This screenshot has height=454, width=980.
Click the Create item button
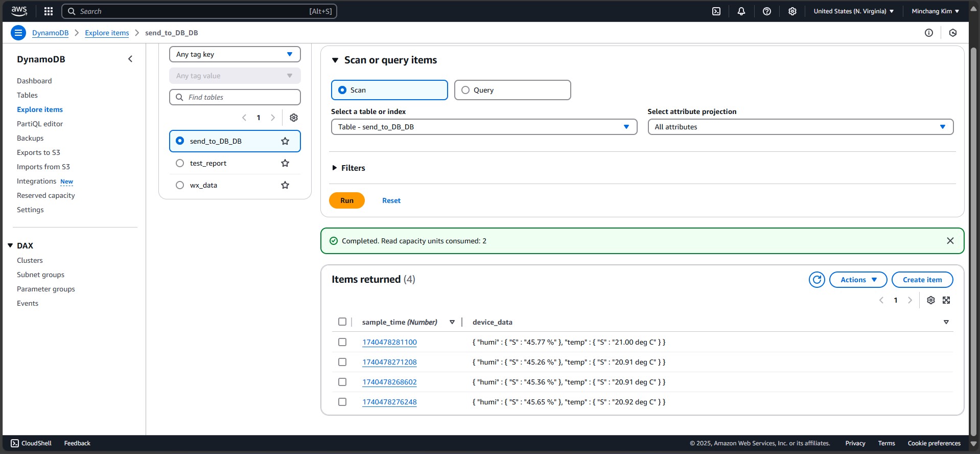tap(922, 280)
